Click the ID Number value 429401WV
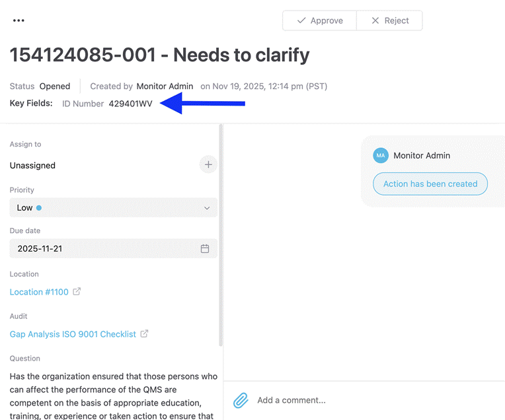Screen dimensions: 505x420 (130, 104)
